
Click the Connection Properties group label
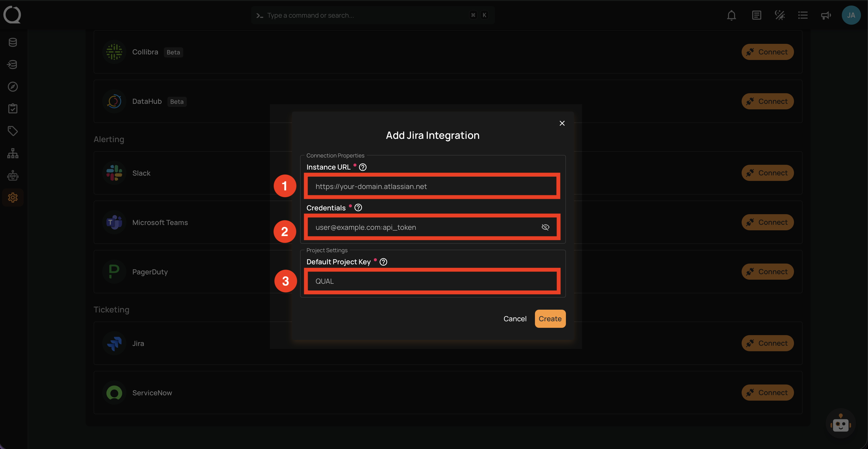(335, 155)
